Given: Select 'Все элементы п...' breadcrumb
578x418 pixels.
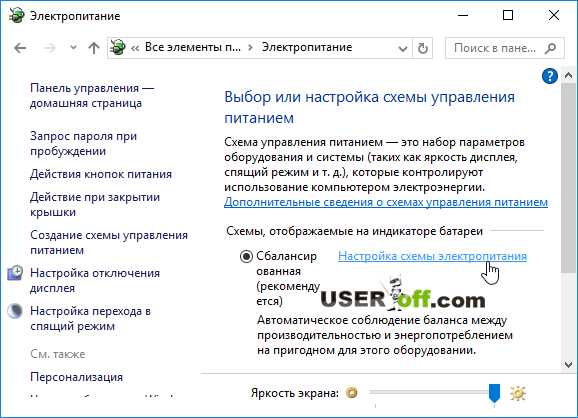Looking at the screenshot, I should point(192,47).
